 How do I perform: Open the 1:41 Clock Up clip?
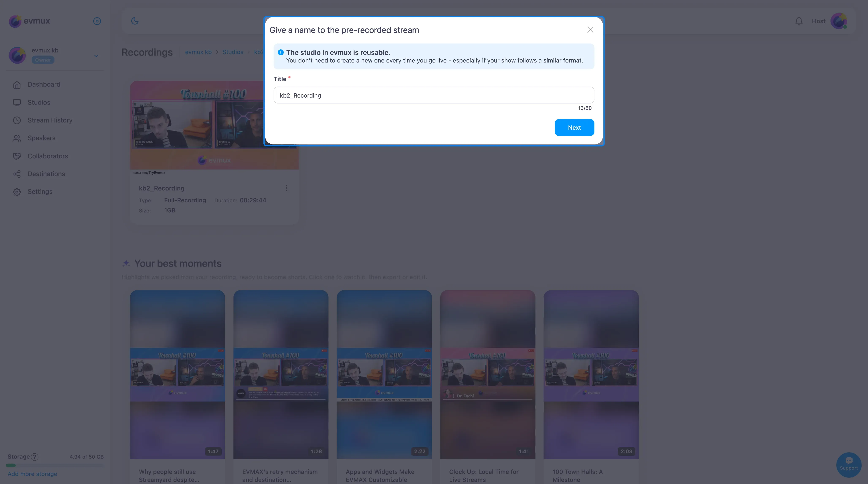[x=488, y=374]
